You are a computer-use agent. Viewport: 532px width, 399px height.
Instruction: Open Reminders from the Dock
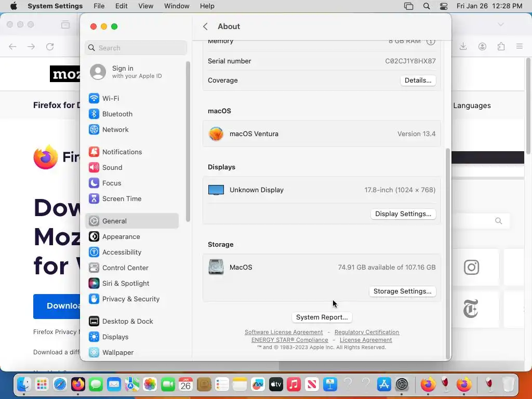pos(222,384)
